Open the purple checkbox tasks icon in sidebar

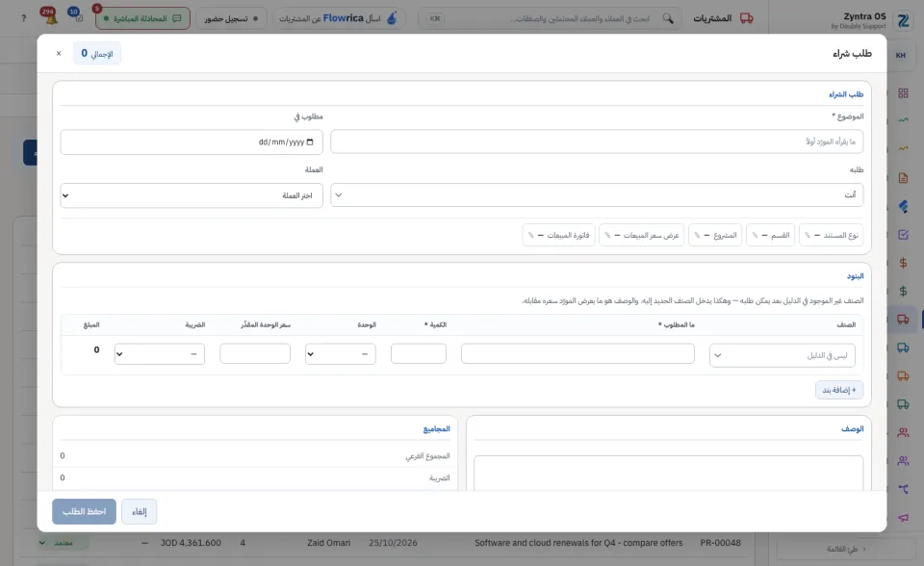[x=903, y=235]
